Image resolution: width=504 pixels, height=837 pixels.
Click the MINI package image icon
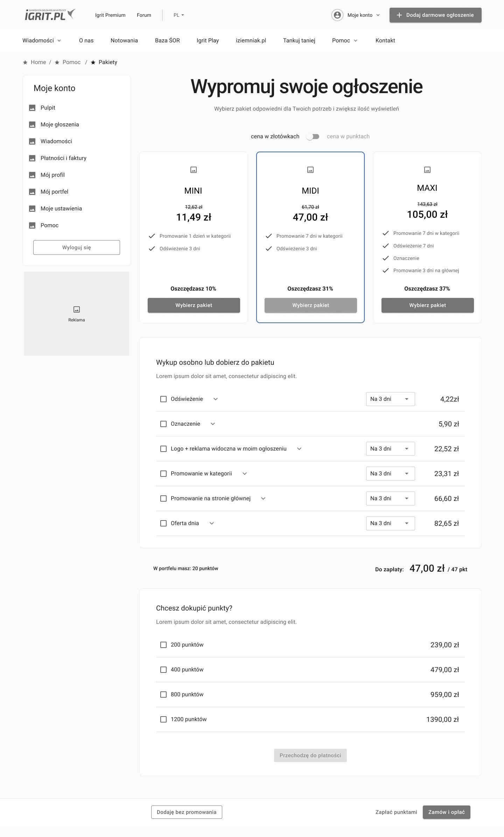point(194,170)
